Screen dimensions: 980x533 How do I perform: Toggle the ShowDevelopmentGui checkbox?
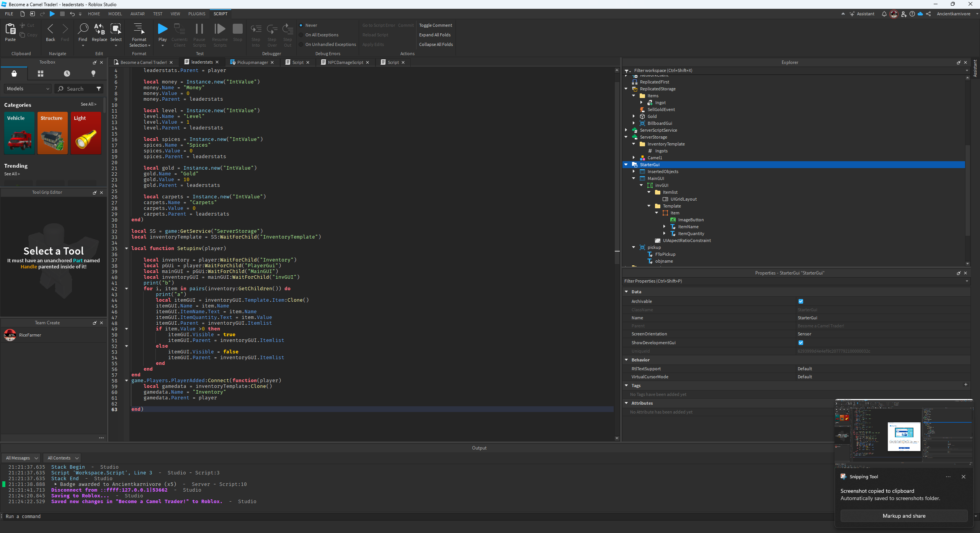801,343
